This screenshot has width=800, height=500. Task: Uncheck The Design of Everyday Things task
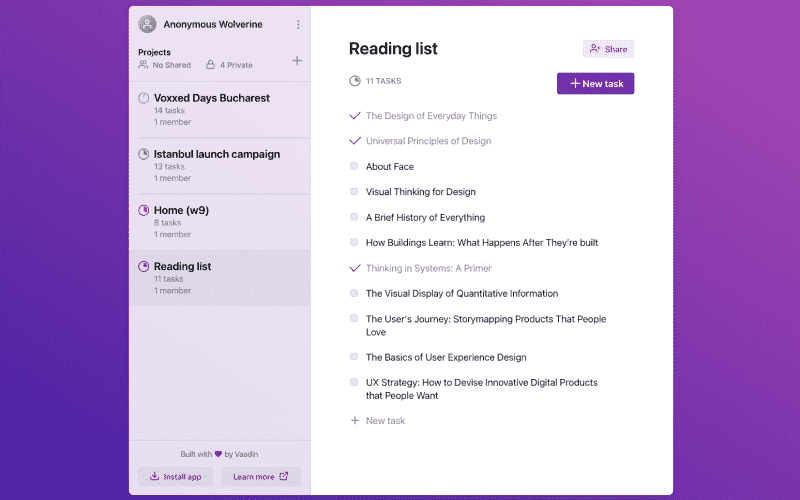354,116
